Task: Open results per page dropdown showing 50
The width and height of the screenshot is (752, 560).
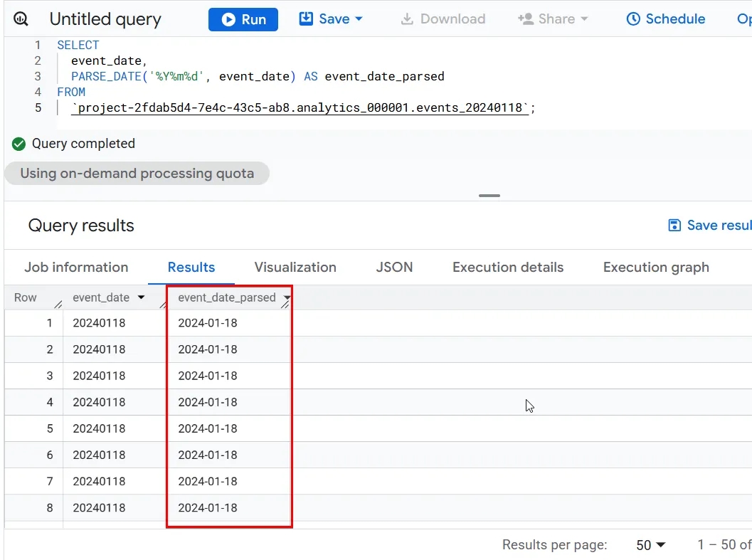Action: [x=650, y=544]
